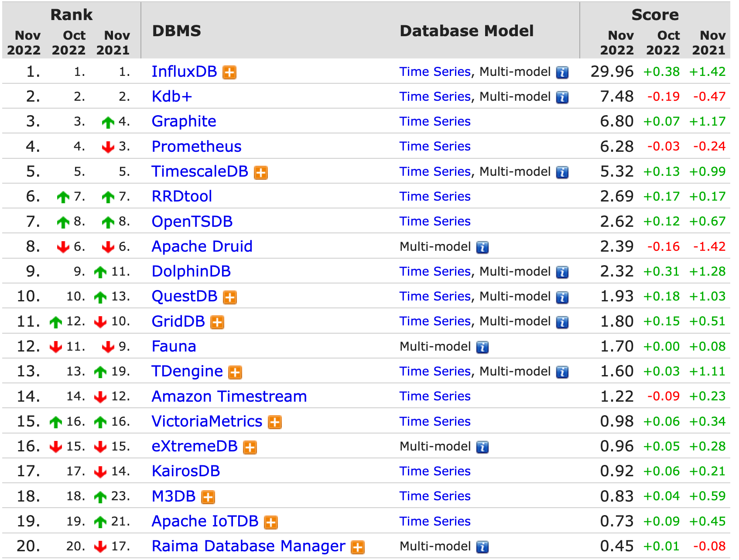The height and width of the screenshot is (560, 739).
Task: Open the DolphinDB link
Action: tap(191, 271)
